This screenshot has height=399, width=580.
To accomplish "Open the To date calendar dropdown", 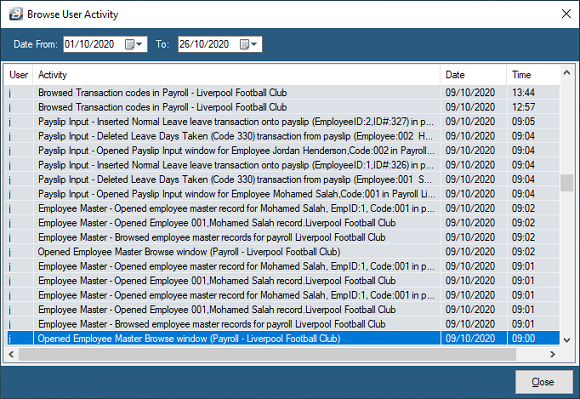I will click(x=249, y=44).
